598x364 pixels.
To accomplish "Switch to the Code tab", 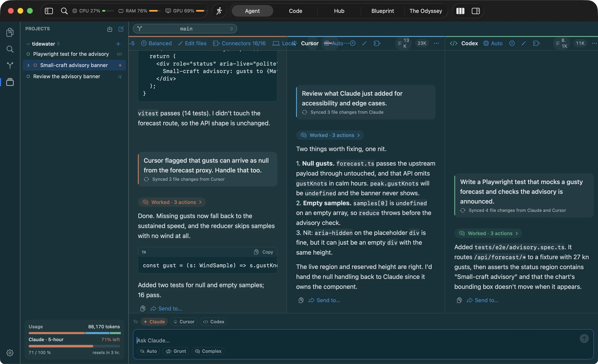I will point(296,11).
